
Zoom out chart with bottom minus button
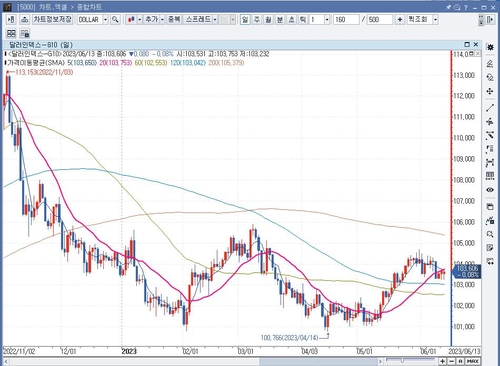pos(451,361)
